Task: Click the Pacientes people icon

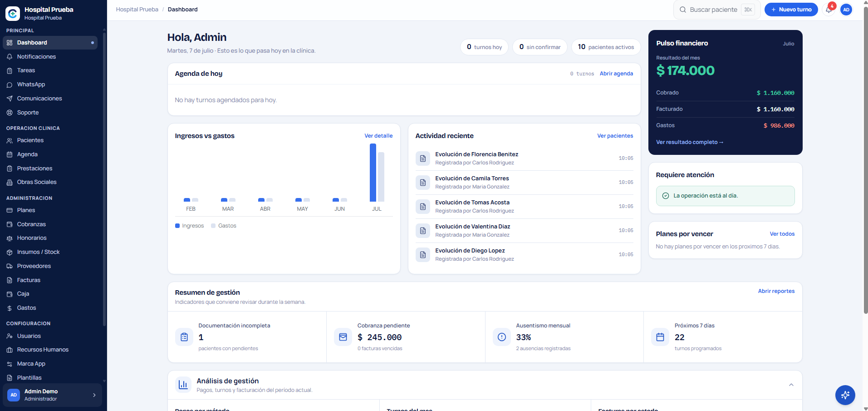Action: tap(10, 140)
